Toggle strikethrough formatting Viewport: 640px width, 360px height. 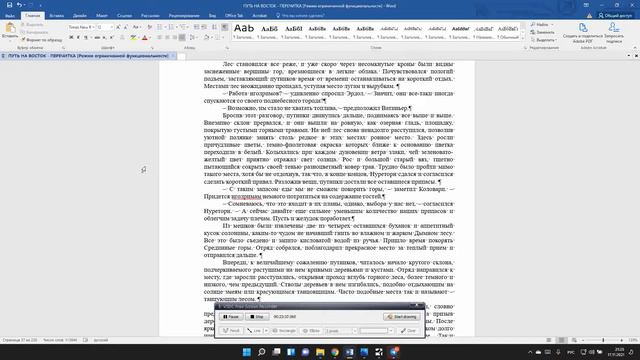pos(97,38)
